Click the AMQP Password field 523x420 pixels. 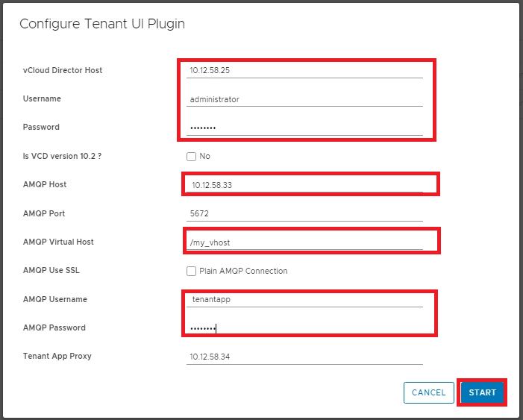[x=304, y=328]
